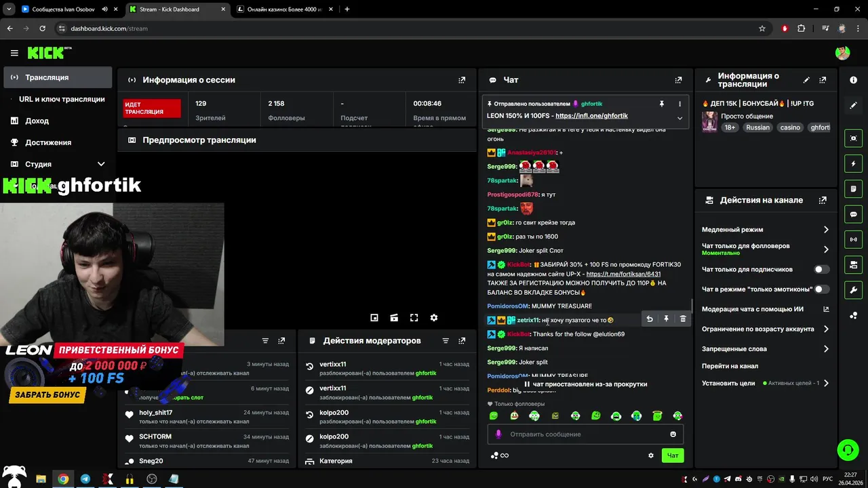Open the hamburger sidebar menu
Screen dimensions: 868x488
[x=14, y=53]
